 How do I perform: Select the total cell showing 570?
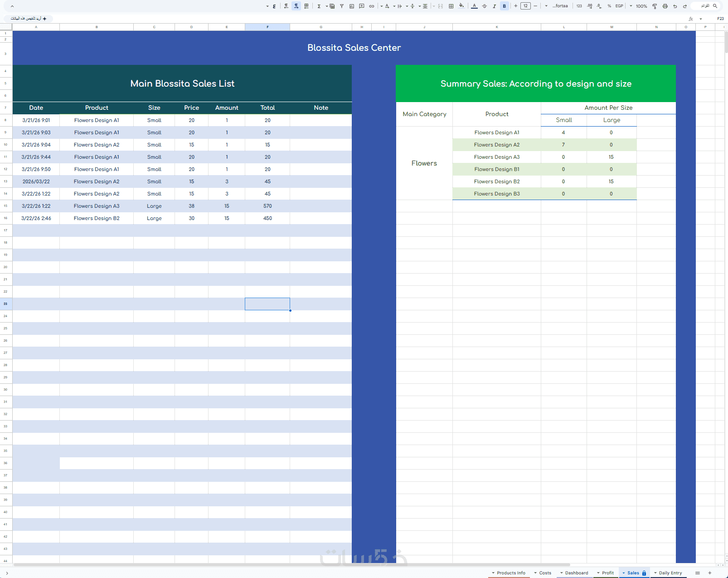[x=267, y=206]
